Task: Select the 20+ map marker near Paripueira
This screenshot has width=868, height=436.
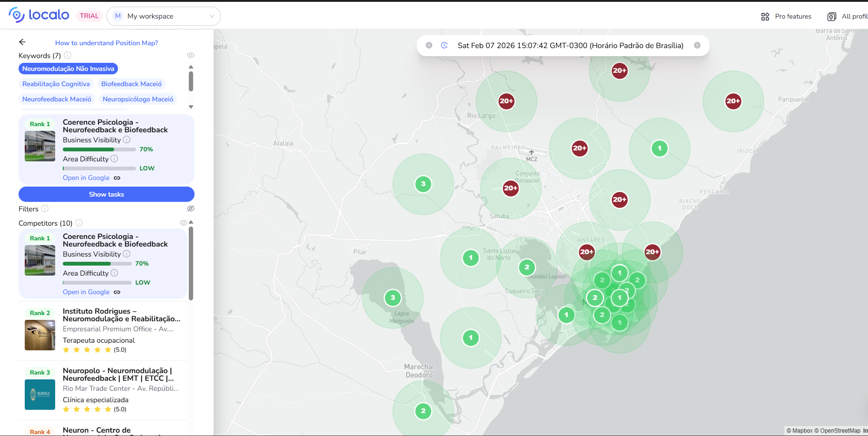Action: 733,101
